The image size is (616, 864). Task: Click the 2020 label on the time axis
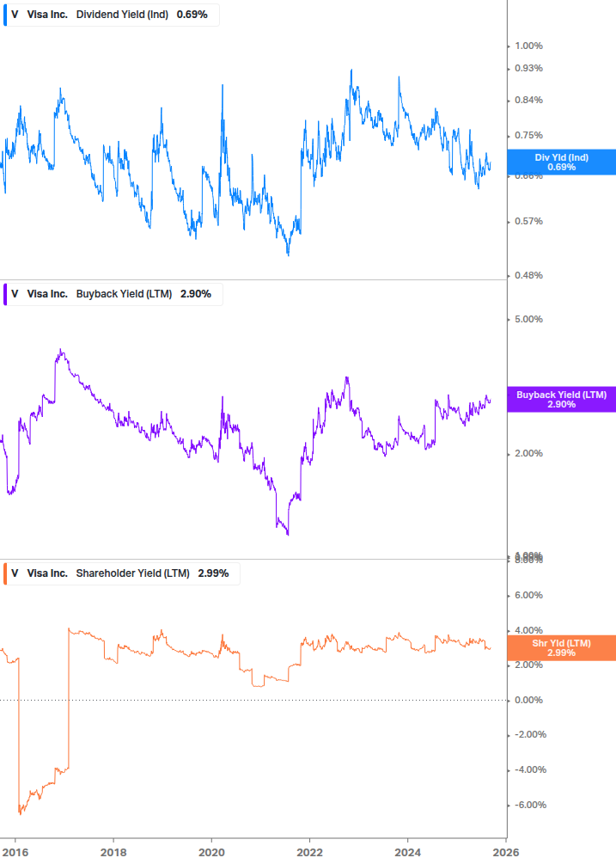[211, 853]
